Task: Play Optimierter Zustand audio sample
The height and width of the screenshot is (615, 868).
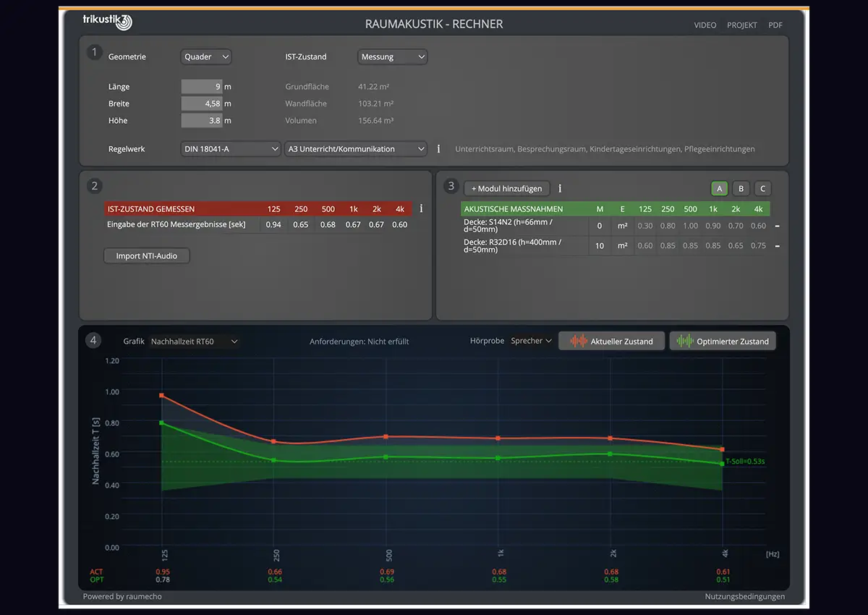Action: 723,341
